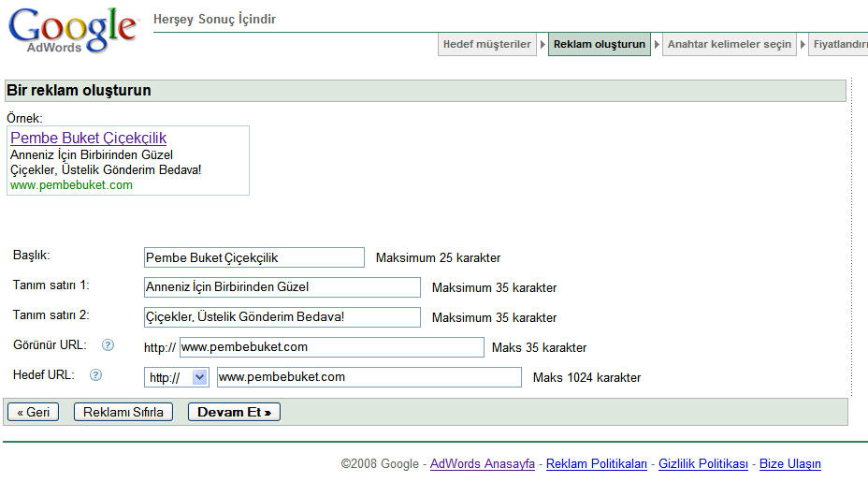This screenshot has height=497, width=868.
Task: Click the Reklamı Sıfırla button
Action: click(x=123, y=412)
